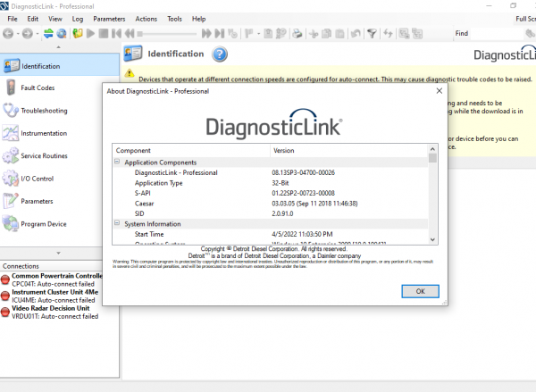Select the Caesar component row
The height and width of the screenshot is (392, 536).
pyautogui.click(x=270, y=204)
